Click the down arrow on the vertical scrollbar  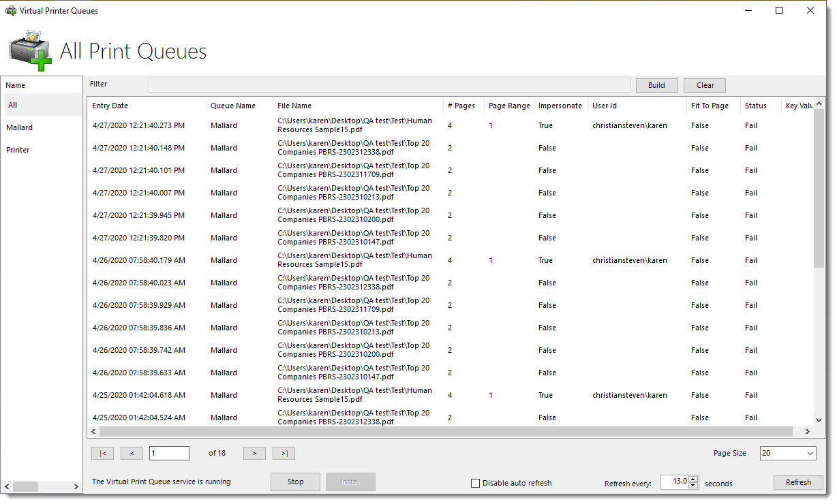pyautogui.click(x=819, y=420)
